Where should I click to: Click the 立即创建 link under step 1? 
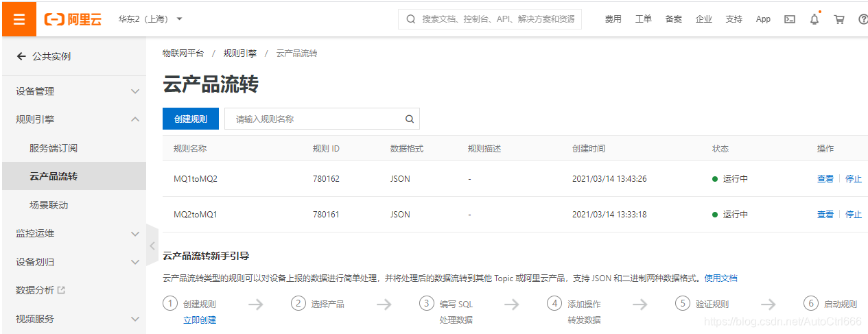click(200, 320)
